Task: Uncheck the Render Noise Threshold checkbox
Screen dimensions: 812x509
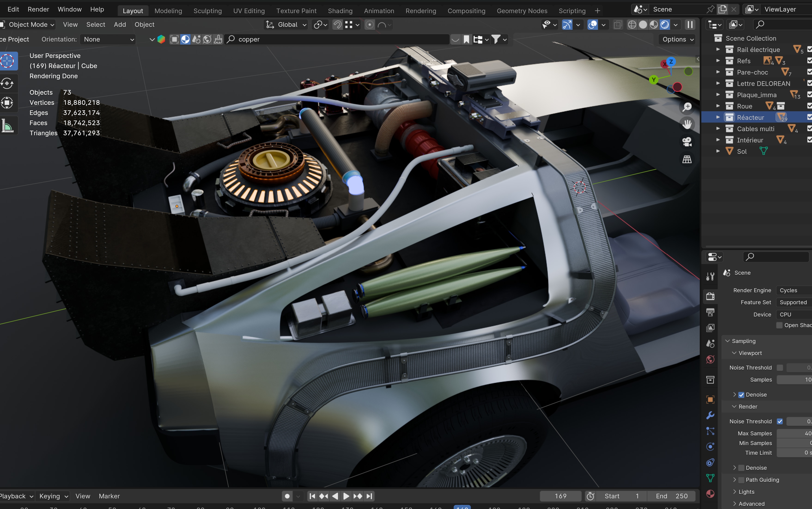Action: point(780,422)
